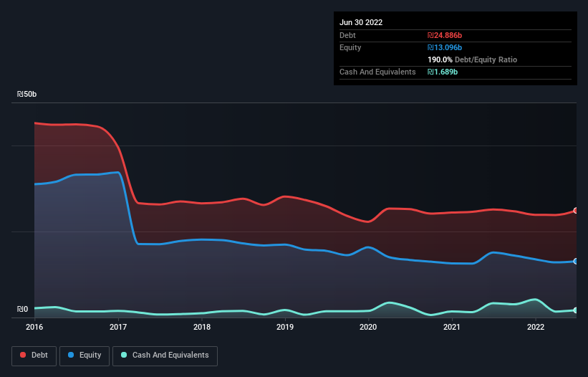
Task: Click the blue Equity endpoint marker
Action: pyautogui.click(x=576, y=261)
